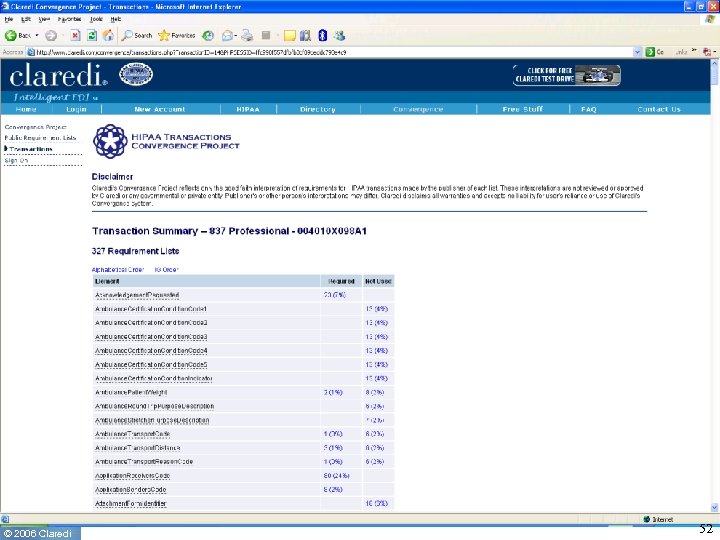Click in the address URL field

(334, 52)
